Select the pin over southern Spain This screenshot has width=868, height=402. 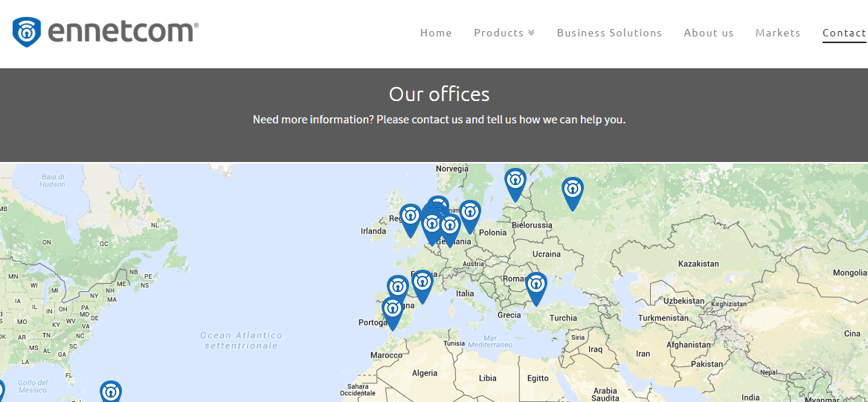(393, 314)
